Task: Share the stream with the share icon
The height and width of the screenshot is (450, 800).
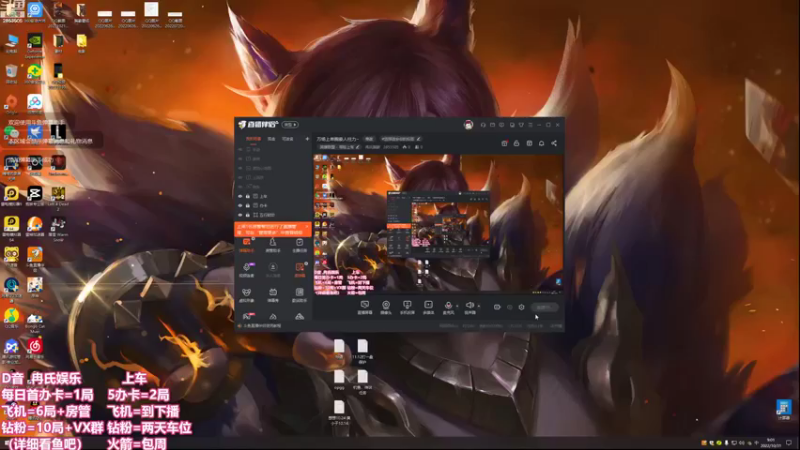Action: click(554, 143)
